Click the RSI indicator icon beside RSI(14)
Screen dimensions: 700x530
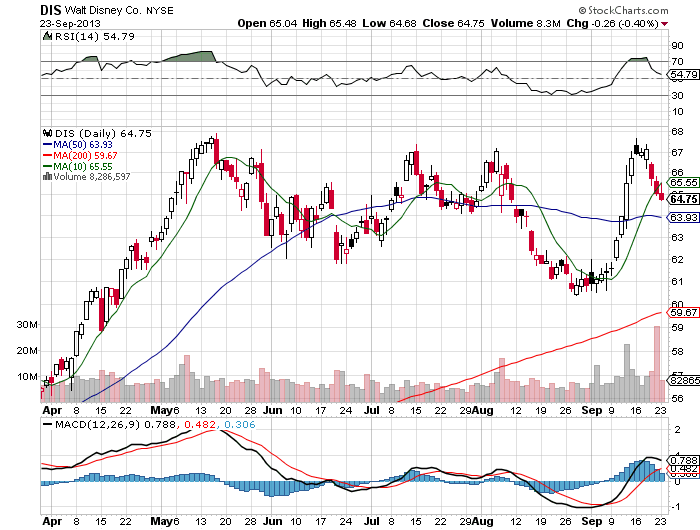pyautogui.click(x=47, y=36)
